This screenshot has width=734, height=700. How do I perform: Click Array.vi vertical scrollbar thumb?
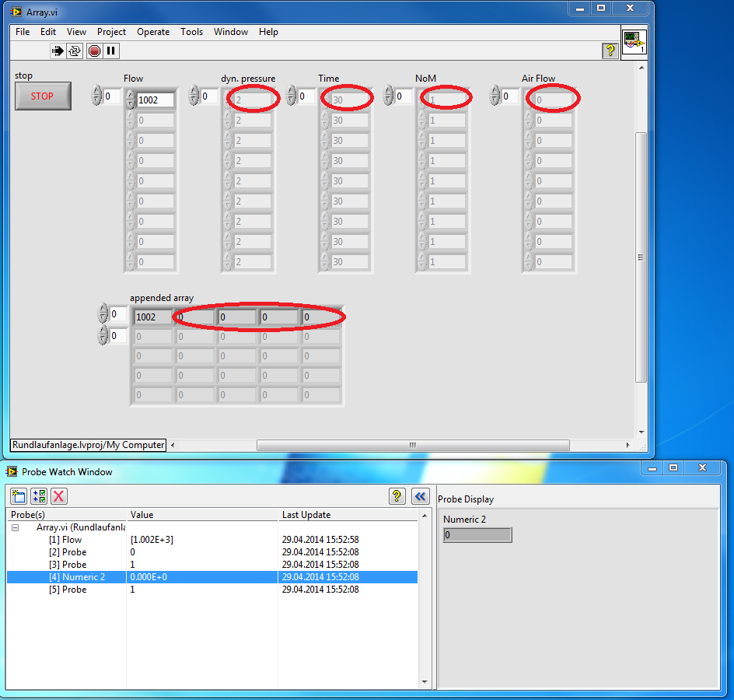click(641, 257)
